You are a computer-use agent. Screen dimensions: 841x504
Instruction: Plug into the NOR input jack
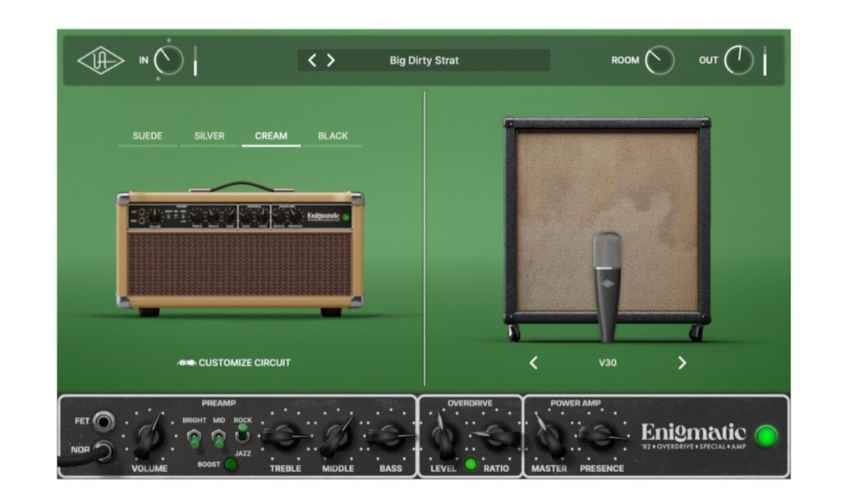coord(103,451)
